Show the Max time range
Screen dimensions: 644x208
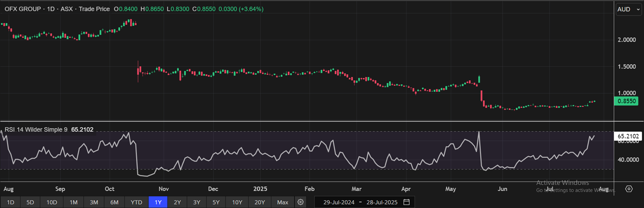coord(283,202)
